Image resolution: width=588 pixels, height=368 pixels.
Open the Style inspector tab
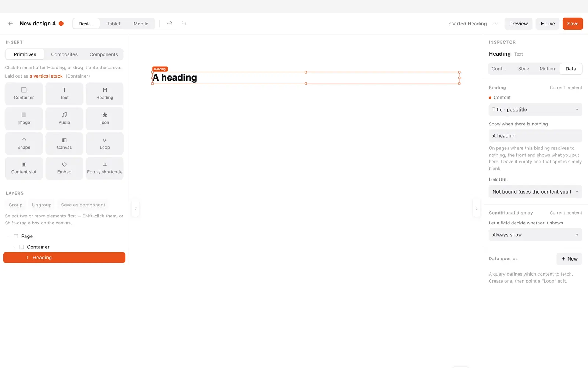[524, 69]
